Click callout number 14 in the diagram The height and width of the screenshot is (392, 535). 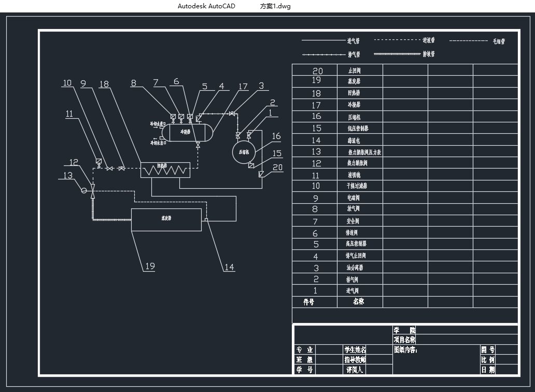pyautogui.click(x=229, y=268)
